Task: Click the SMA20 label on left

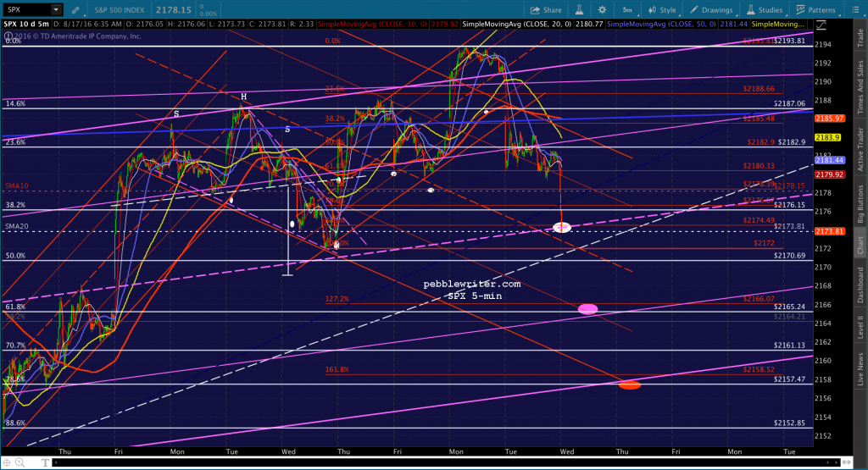Action: [16, 227]
